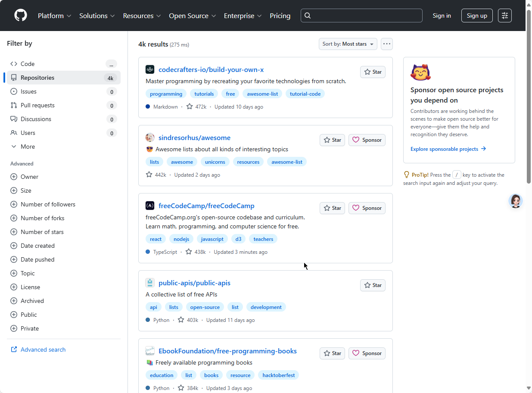Click the public-apis repository avatar
Screen dimensions: 532x393
[150, 283]
